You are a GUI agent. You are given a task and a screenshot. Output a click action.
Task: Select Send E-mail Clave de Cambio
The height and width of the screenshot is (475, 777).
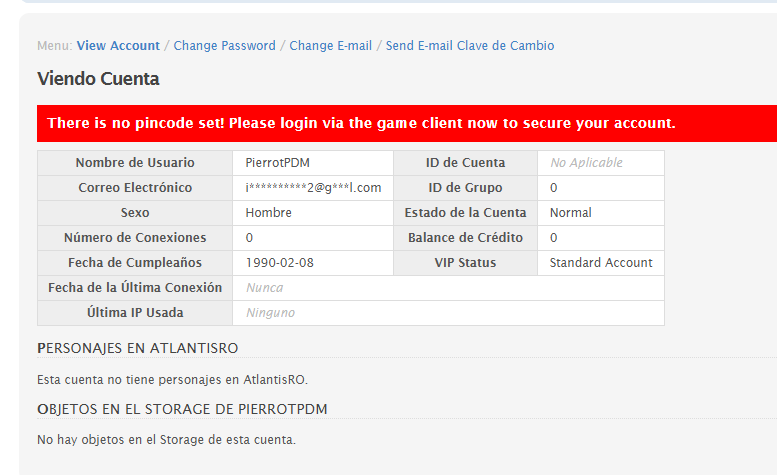click(470, 46)
